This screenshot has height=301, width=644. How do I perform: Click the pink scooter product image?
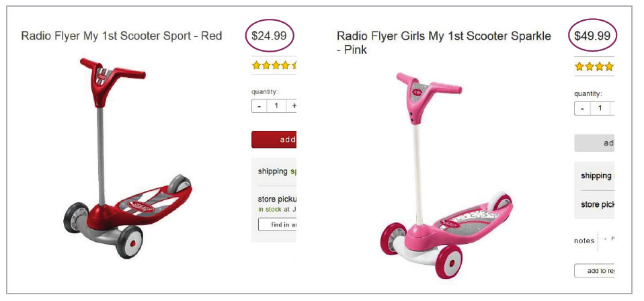pos(446,175)
